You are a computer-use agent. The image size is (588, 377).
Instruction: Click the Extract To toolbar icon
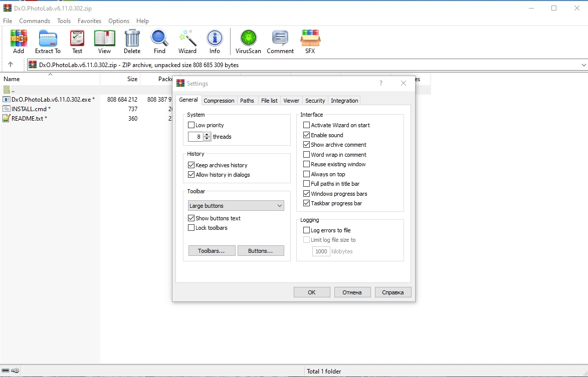coord(48,38)
